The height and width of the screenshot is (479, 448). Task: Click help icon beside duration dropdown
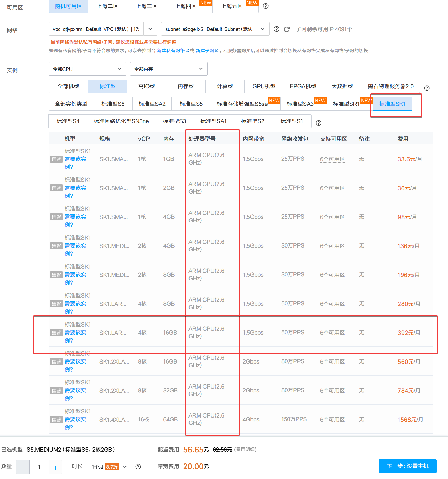coord(138,466)
